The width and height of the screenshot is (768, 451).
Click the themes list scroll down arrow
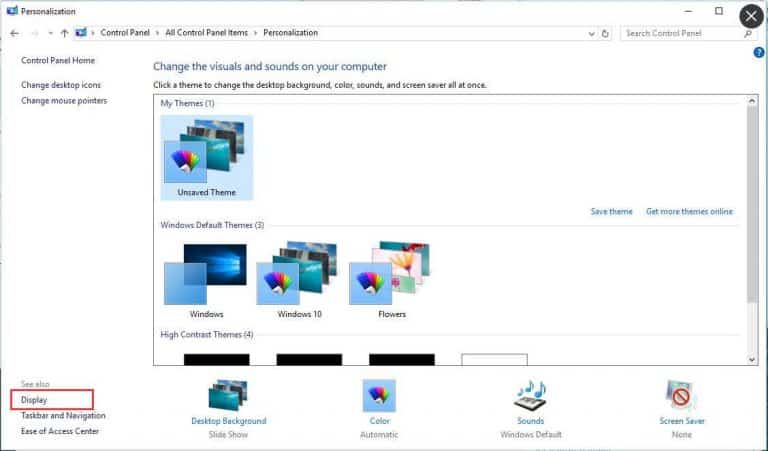click(x=752, y=358)
